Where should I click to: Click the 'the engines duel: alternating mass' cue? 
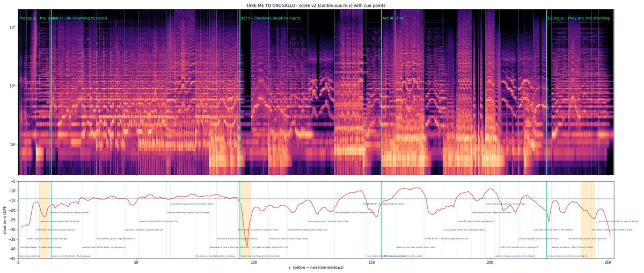(492, 213)
